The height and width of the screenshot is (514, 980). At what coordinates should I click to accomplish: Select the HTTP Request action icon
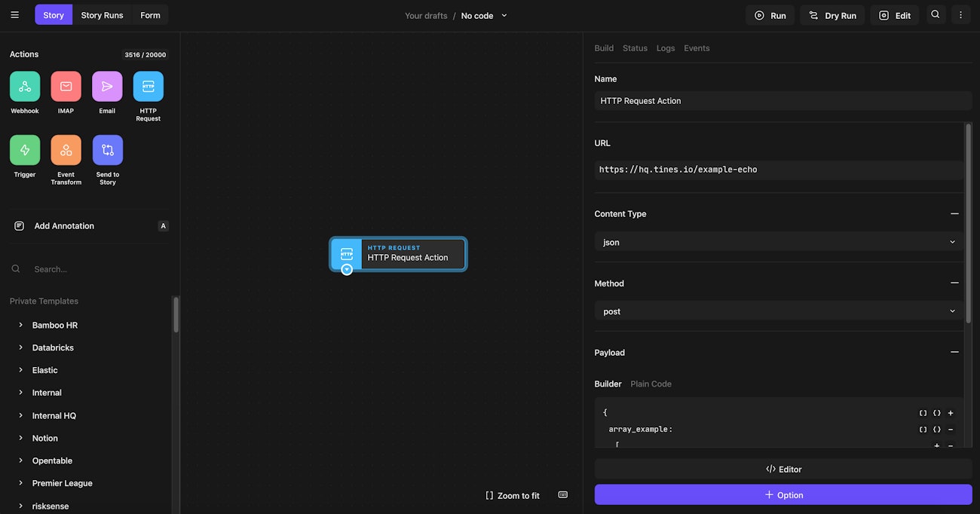pyautogui.click(x=148, y=87)
